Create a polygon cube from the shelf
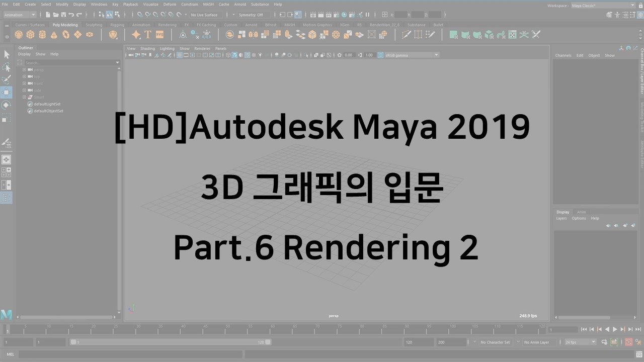The image size is (644, 362). pos(30,35)
